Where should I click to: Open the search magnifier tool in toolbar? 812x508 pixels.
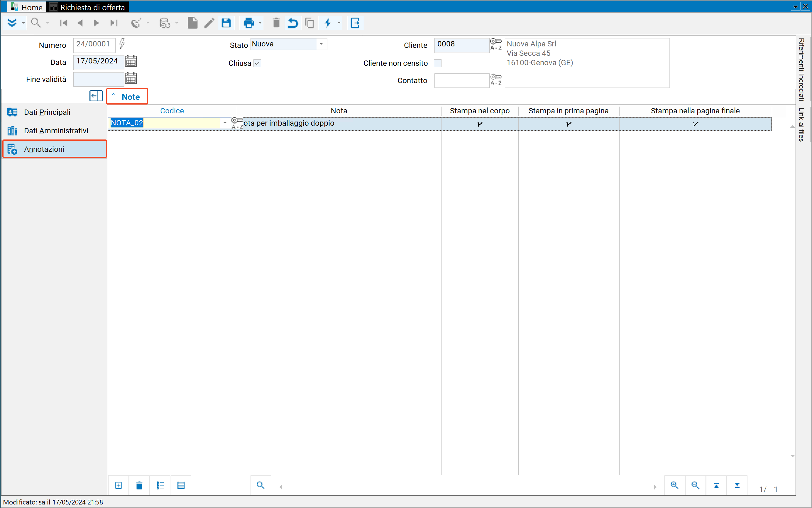tap(35, 23)
